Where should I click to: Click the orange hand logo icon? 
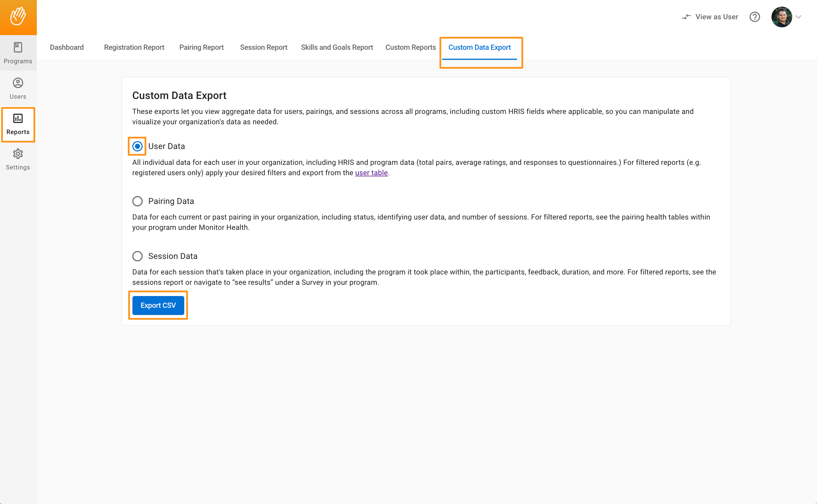coord(18,17)
